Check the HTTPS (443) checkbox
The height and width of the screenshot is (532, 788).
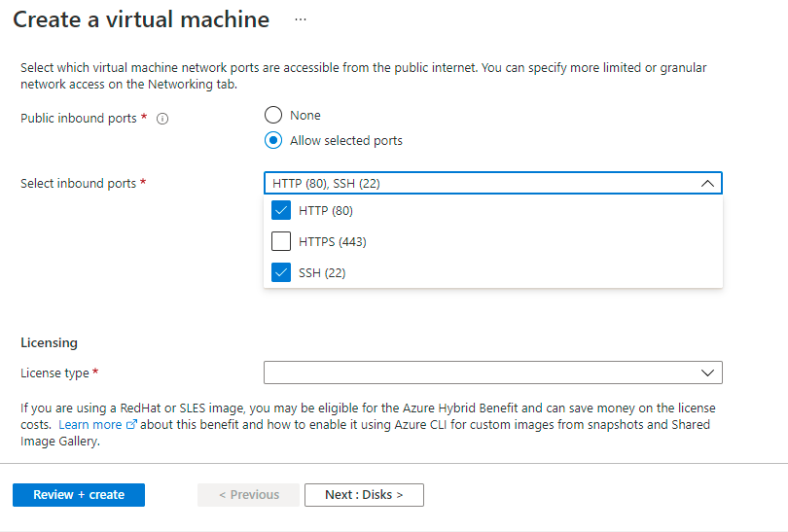[x=281, y=241]
